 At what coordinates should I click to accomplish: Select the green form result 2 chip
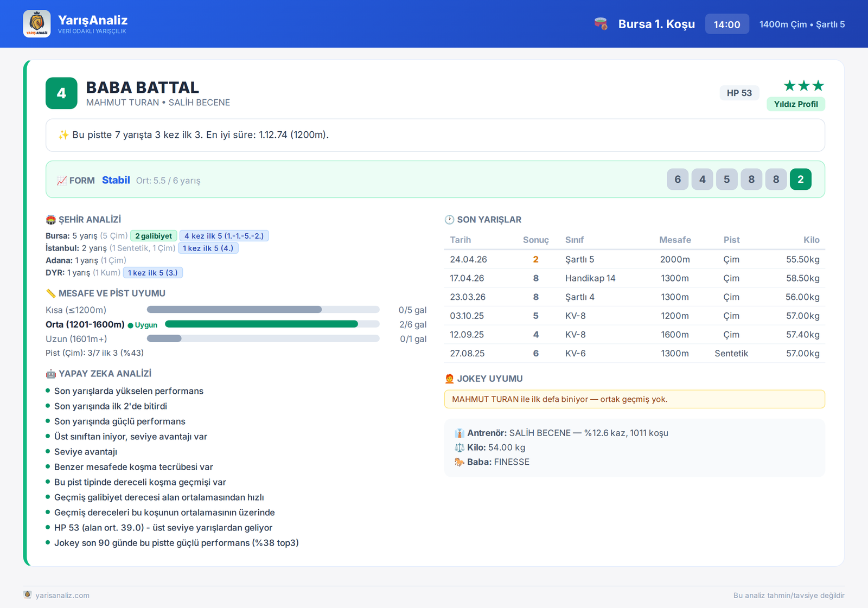coord(801,180)
